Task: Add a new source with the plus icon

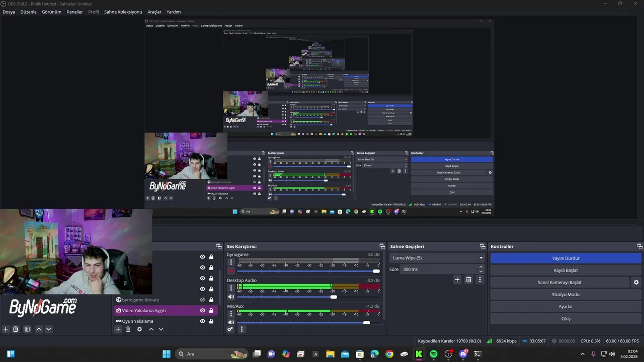Action: point(118,329)
